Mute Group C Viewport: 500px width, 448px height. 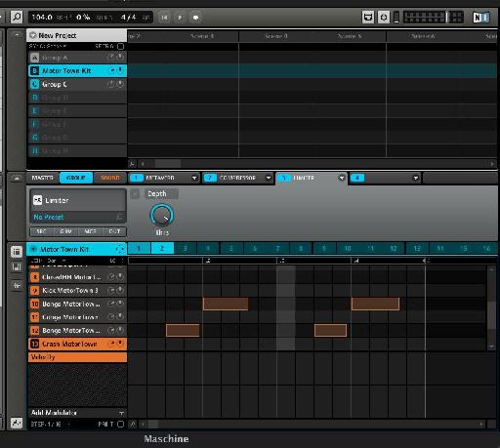click(x=111, y=84)
